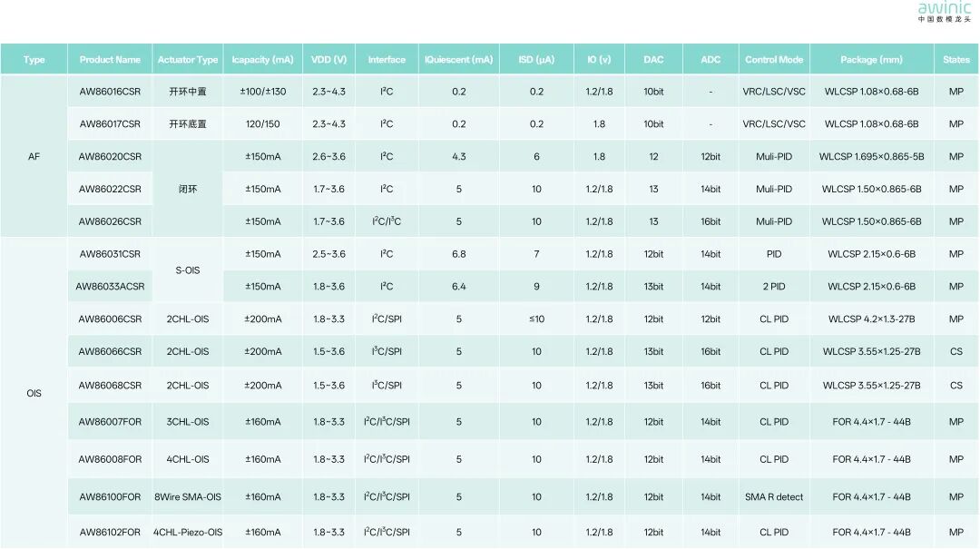Select the AW86033ACSR product cell
This screenshot has width=980, height=549.
point(110,287)
